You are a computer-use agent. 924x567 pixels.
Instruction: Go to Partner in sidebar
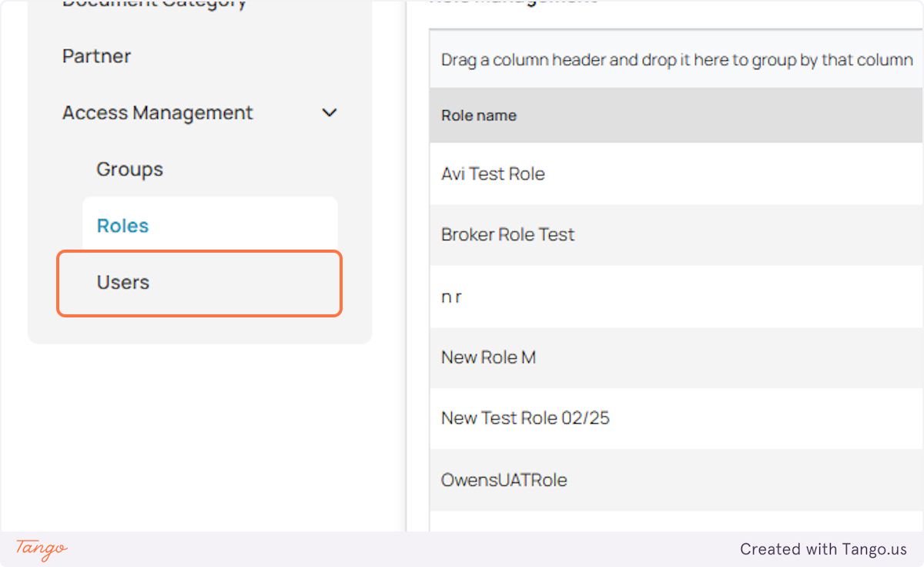coord(96,56)
